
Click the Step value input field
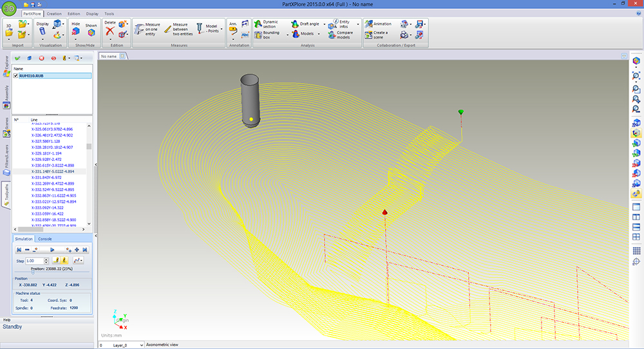(x=35, y=261)
